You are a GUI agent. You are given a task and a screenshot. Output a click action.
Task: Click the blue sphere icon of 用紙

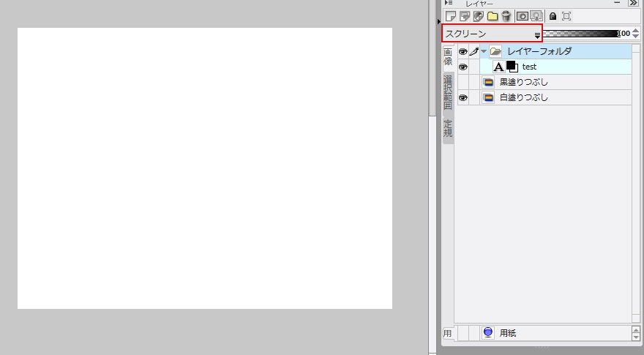pyautogui.click(x=488, y=332)
